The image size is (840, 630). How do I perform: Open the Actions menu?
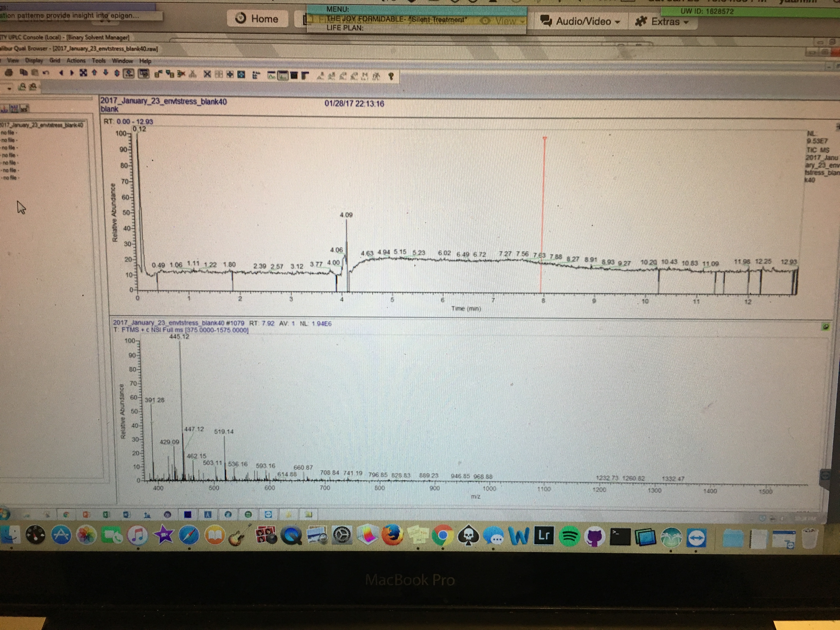pyautogui.click(x=76, y=60)
